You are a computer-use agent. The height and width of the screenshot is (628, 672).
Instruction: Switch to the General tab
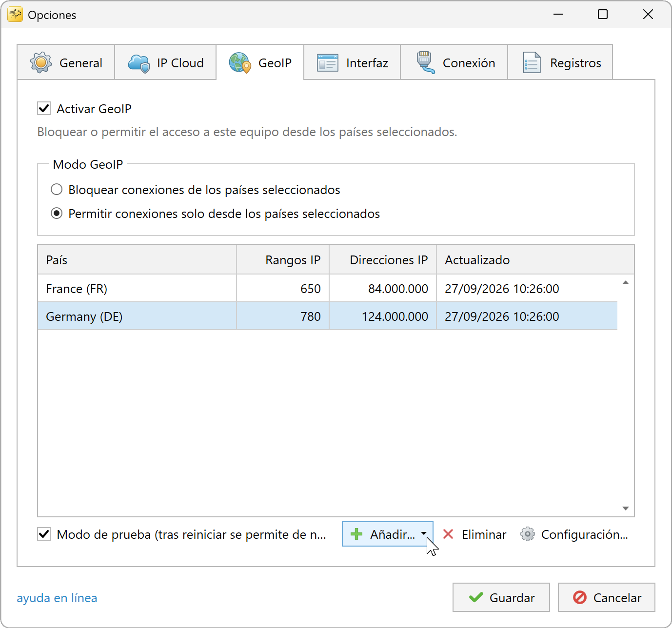(66, 62)
